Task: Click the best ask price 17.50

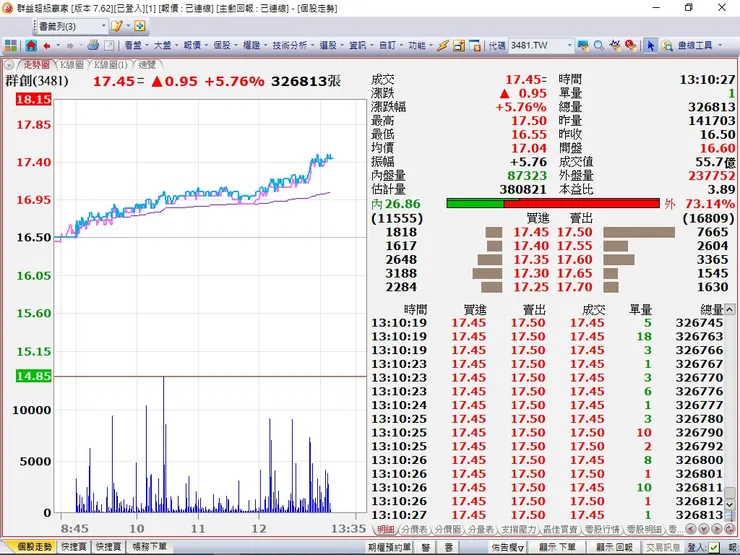Action: (574, 232)
